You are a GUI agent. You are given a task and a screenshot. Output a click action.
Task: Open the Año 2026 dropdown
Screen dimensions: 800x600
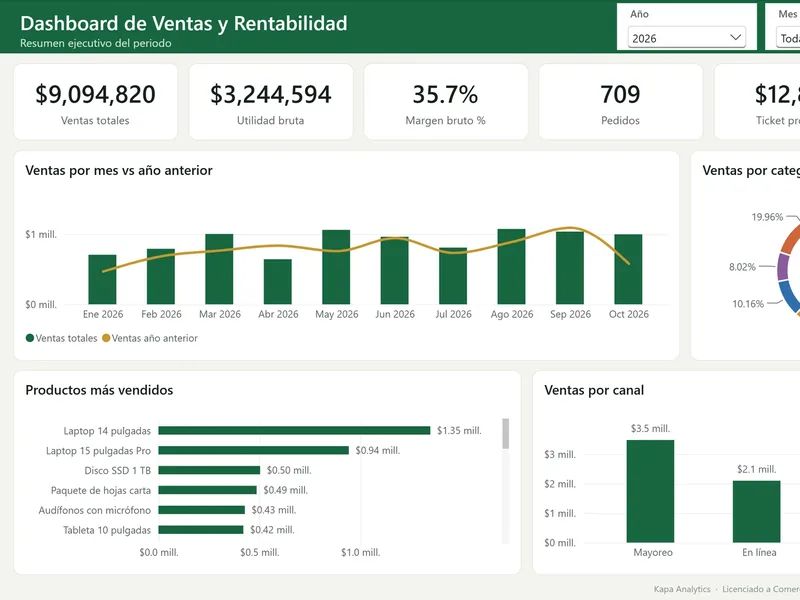pyautogui.click(x=687, y=38)
